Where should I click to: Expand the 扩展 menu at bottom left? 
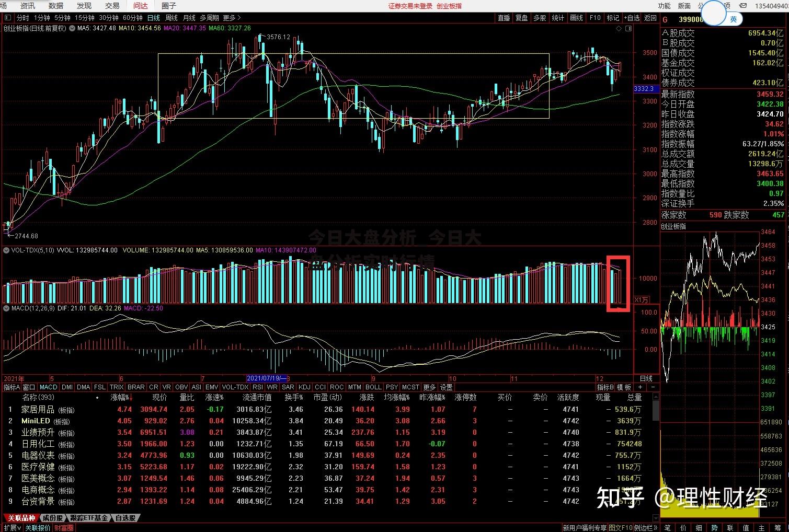tap(13, 528)
